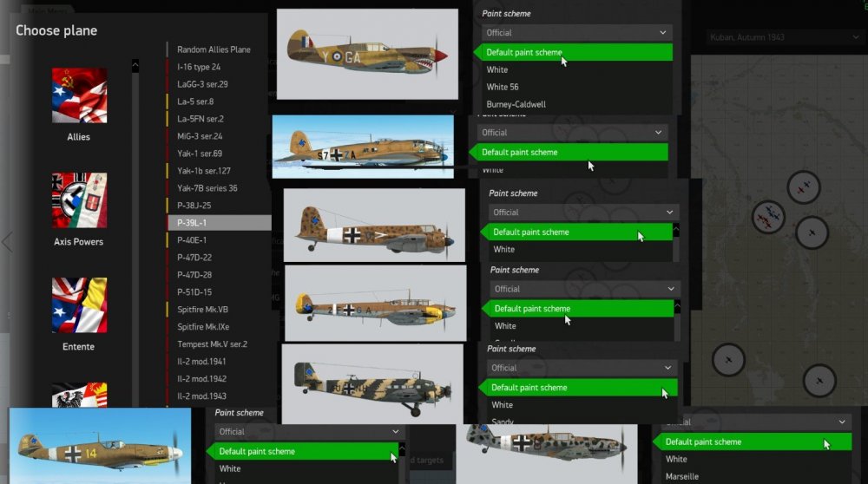
Task: Choose the Marseille paint scheme
Action: coord(681,476)
